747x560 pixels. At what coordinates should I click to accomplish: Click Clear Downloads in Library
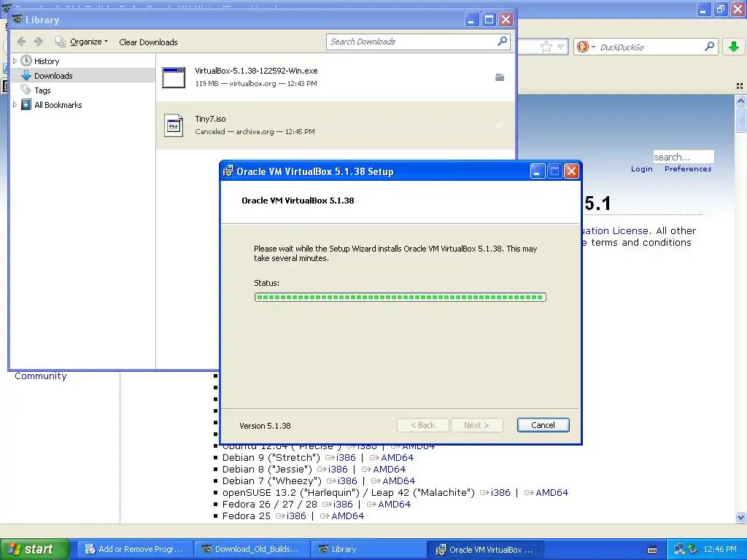[148, 42]
